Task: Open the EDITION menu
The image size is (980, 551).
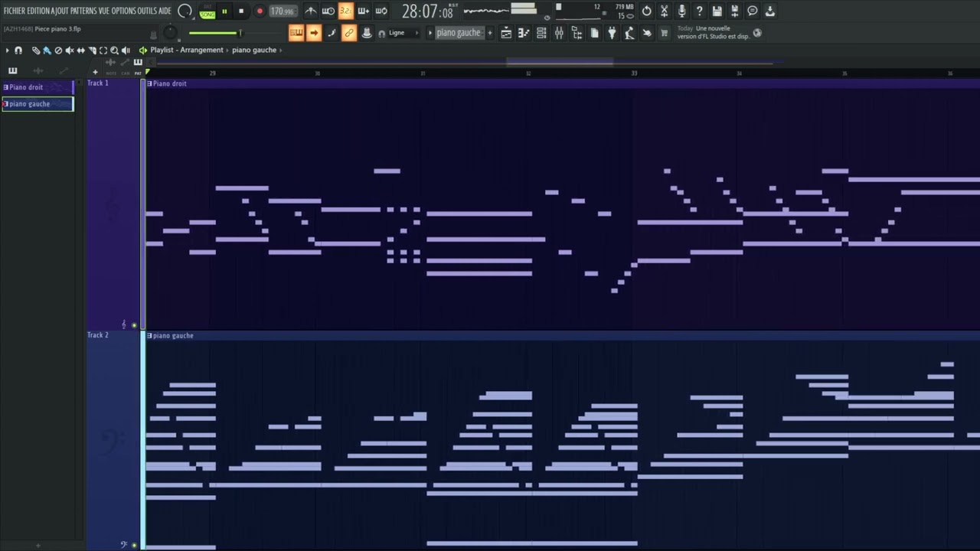Action: pos(41,11)
